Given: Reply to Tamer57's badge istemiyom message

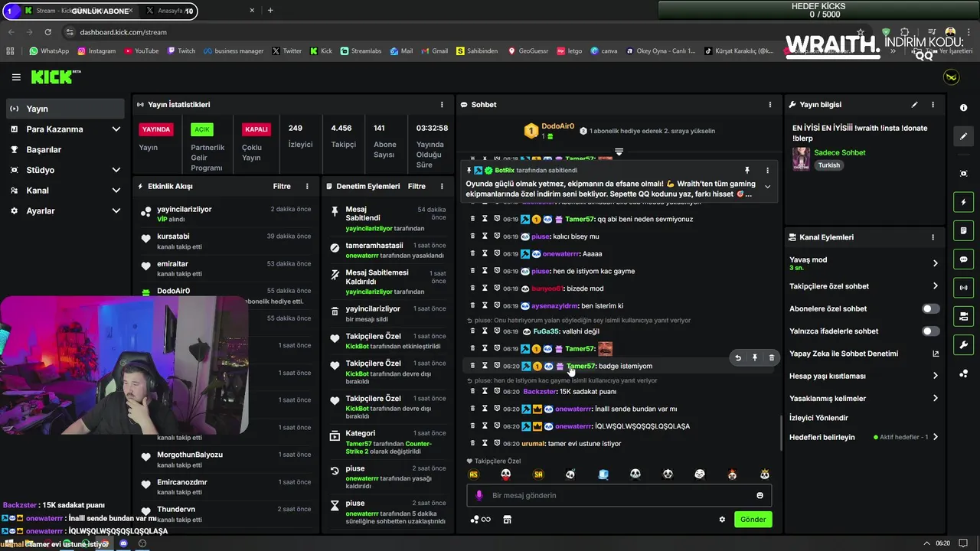Looking at the screenshot, I should [738, 357].
